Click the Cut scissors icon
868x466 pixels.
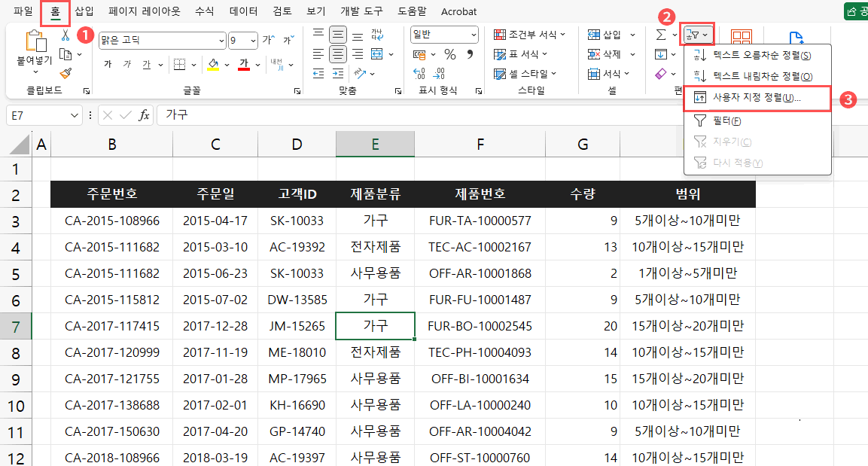(x=65, y=36)
